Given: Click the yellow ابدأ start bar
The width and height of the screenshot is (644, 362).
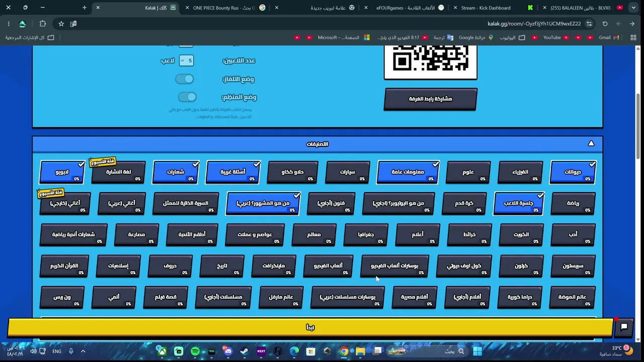Looking at the screenshot, I should click(310, 327).
